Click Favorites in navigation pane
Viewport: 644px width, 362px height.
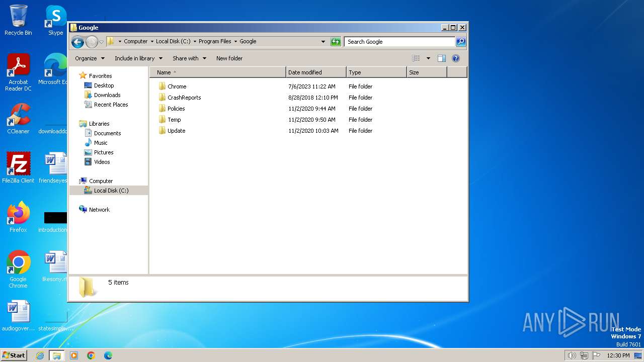coord(100,76)
